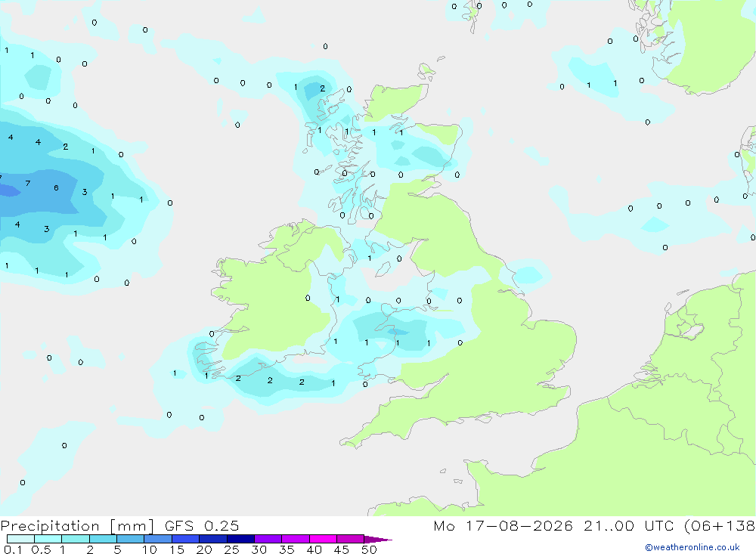Select the 35–40 mm legend color swatch

(x=295, y=539)
